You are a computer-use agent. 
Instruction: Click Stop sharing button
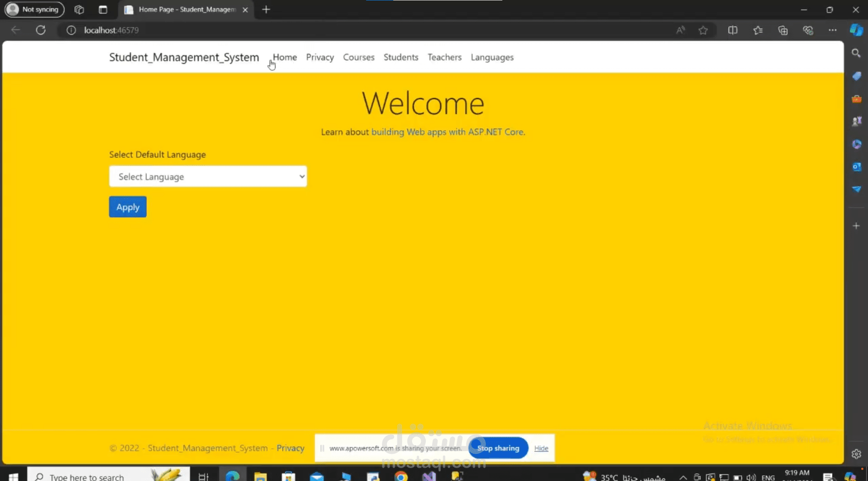tap(498, 448)
